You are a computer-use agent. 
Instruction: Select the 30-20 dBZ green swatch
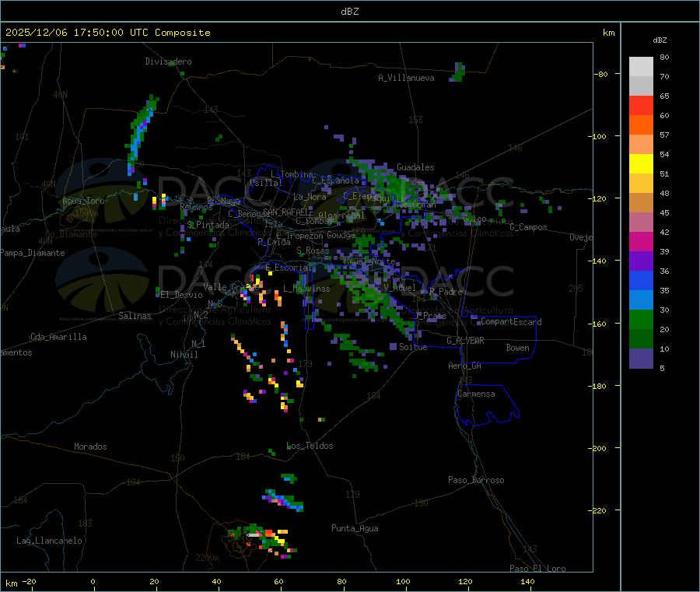click(641, 319)
